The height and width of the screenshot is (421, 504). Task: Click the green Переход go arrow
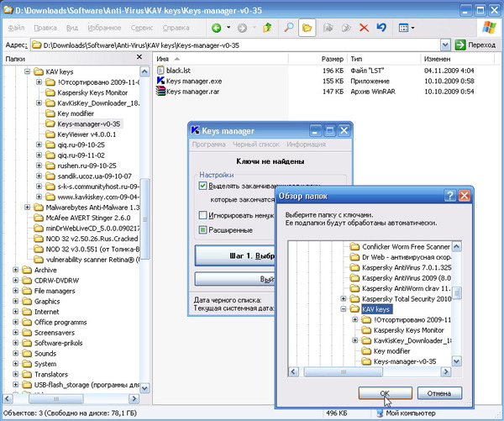pos(460,45)
